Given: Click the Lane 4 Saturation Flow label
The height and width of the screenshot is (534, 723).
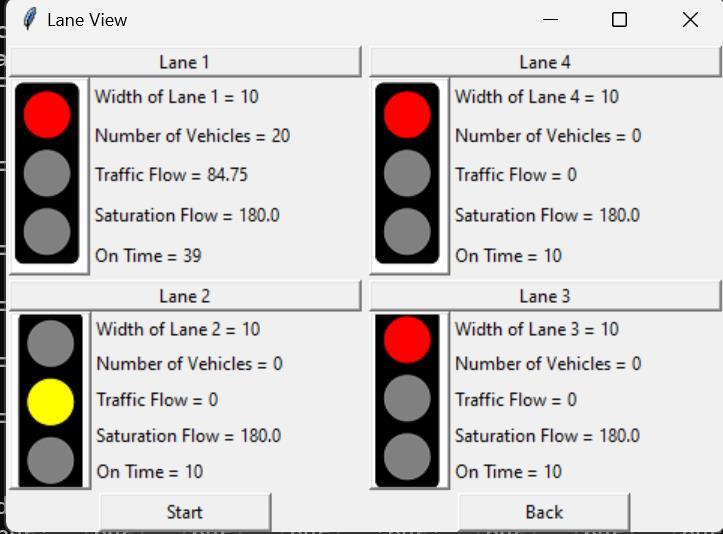Looking at the screenshot, I should tap(547, 216).
